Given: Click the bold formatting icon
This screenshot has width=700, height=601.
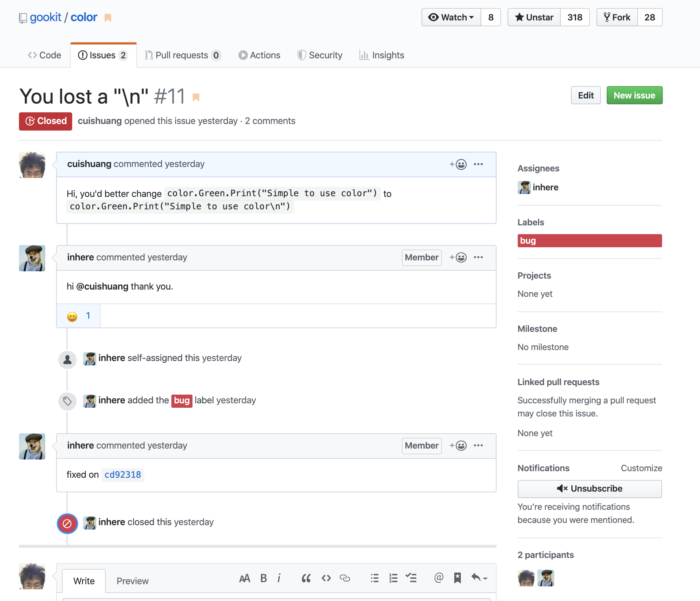Looking at the screenshot, I should 264,578.
